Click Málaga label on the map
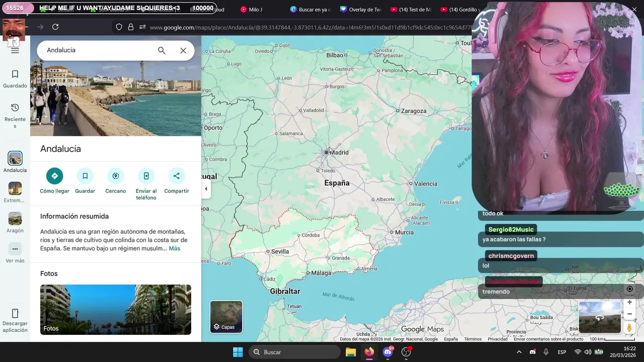644x362 pixels. [321, 273]
